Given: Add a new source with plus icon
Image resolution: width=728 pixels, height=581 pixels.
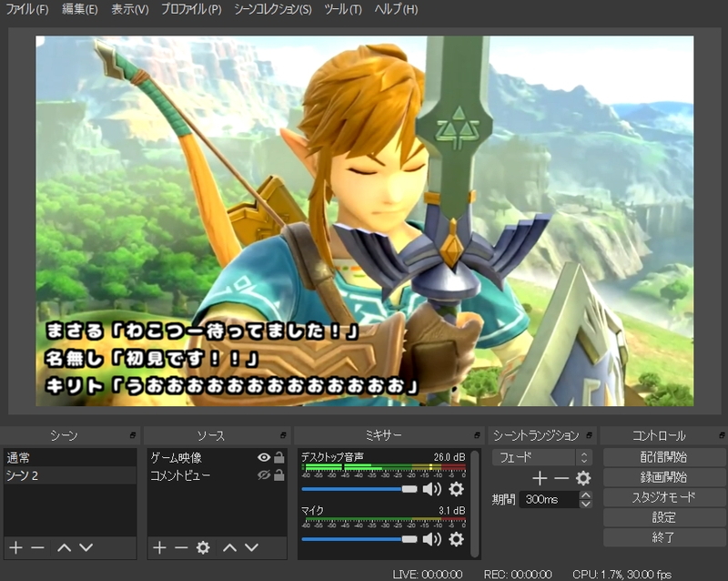Looking at the screenshot, I should [x=159, y=547].
